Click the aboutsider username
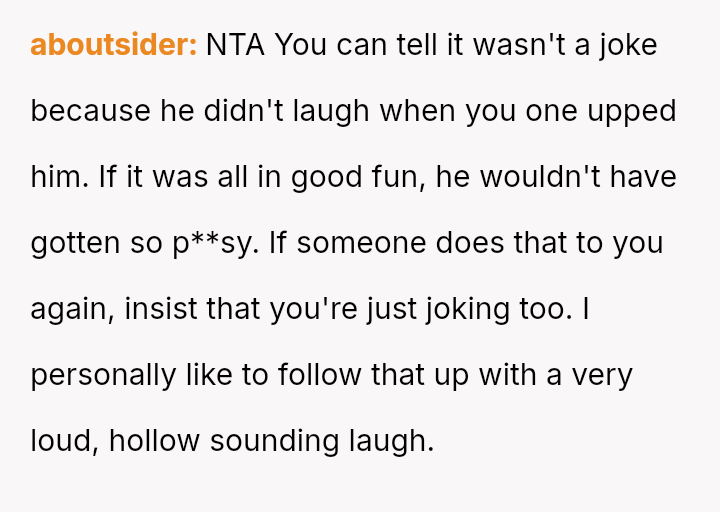 click(113, 45)
